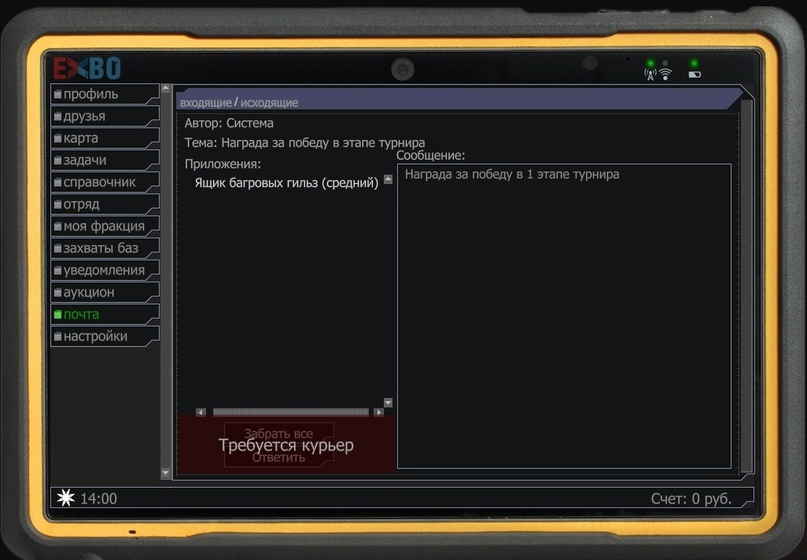Click the Автор: Система line

pyautogui.click(x=229, y=123)
